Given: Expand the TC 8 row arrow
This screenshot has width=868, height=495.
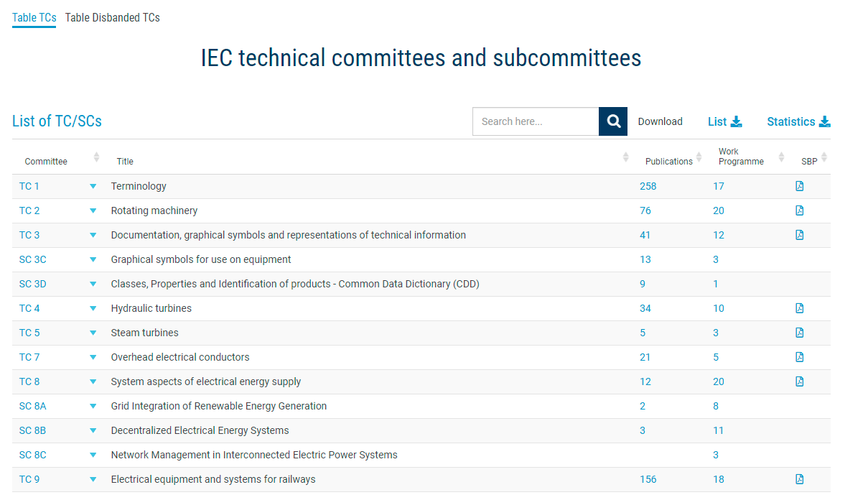Looking at the screenshot, I should [x=93, y=381].
